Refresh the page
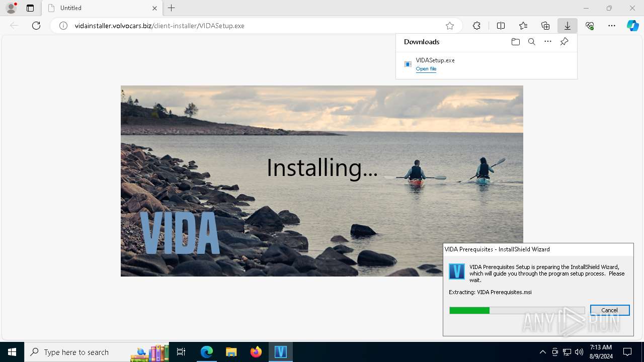Image resolution: width=644 pixels, height=362 pixels. (36, 26)
